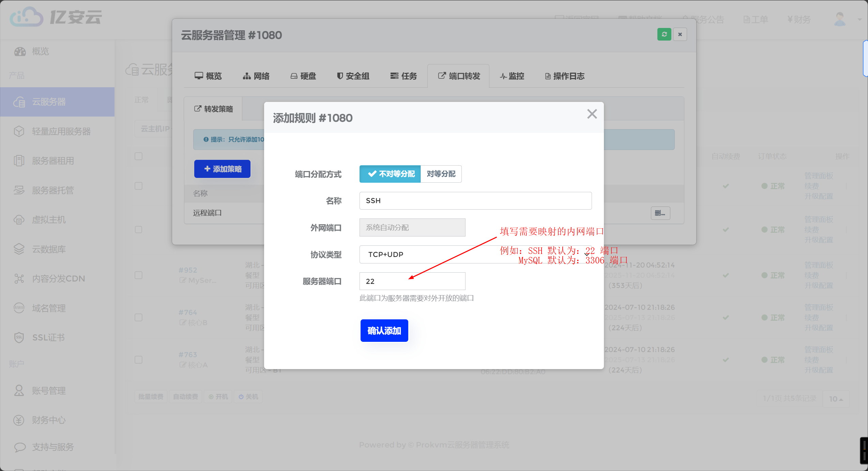Click the green refresh icon in modal header

pos(664,34)
